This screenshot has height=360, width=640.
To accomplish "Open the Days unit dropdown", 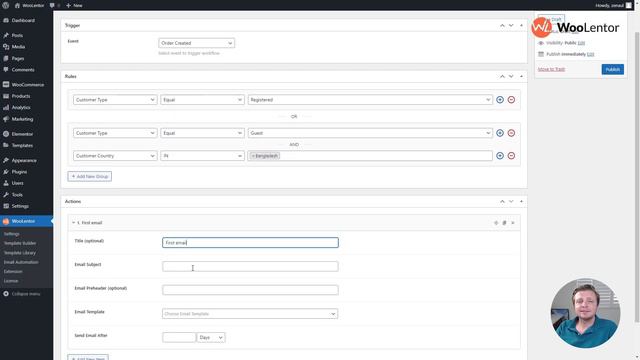I will point(211,337).
